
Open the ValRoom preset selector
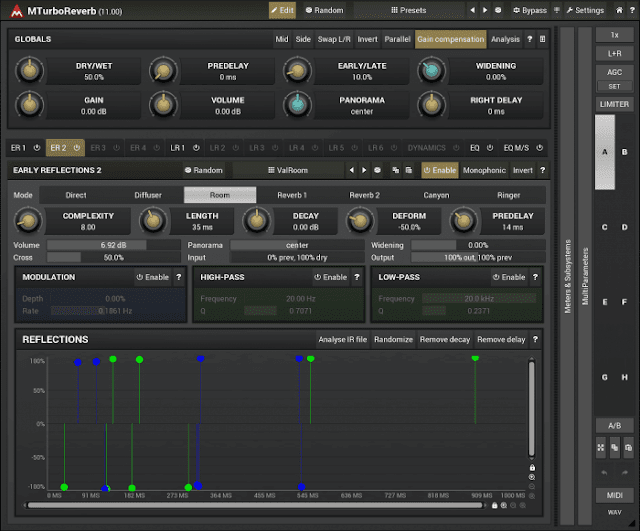(288, 170)
